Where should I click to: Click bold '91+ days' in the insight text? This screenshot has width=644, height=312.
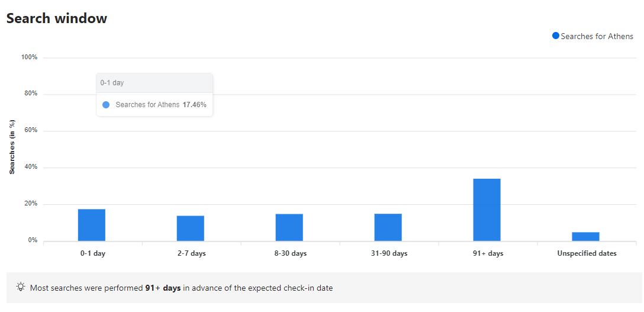(163, 288)
